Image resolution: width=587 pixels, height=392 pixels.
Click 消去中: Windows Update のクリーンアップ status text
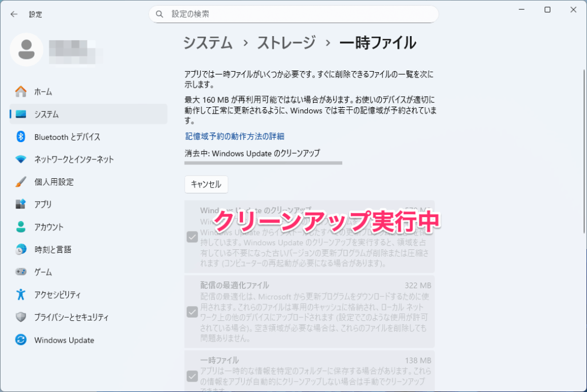(x=252, y=153)
